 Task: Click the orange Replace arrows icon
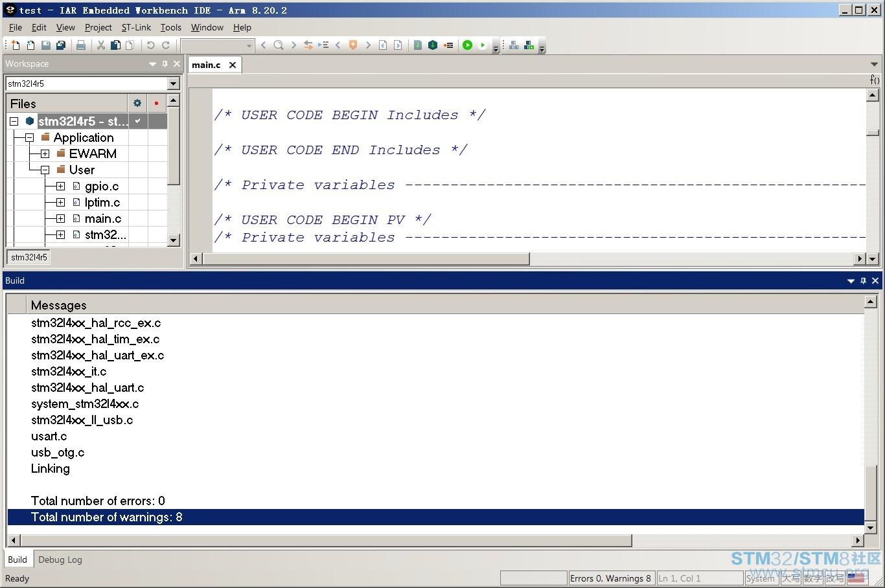(x=308, y=45)
